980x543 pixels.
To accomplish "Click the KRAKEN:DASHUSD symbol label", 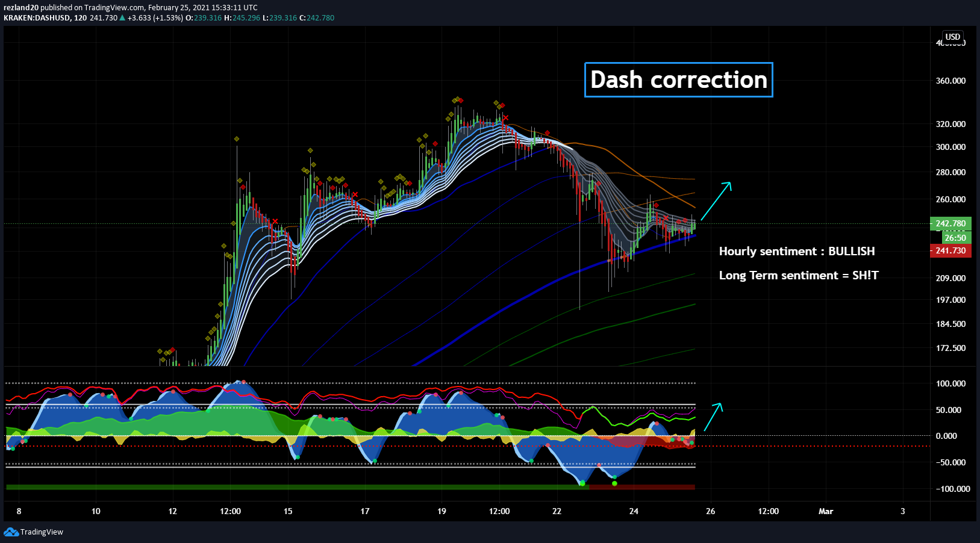I will click(36, 18).
